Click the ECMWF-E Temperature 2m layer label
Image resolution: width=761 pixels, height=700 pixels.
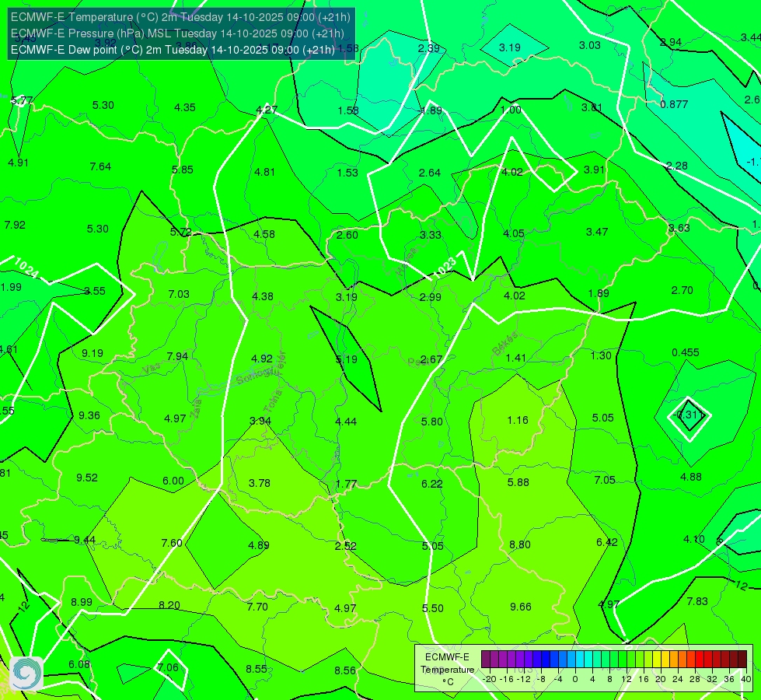click(180, 17)
